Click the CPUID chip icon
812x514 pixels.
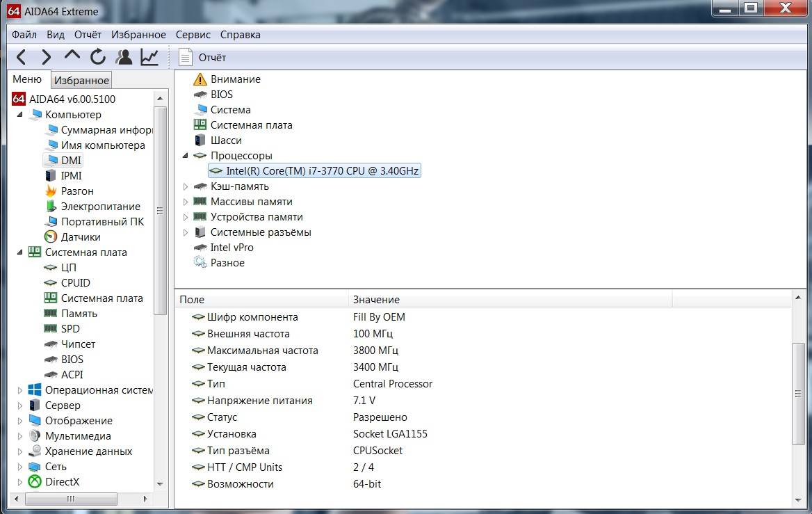point(50,283)
